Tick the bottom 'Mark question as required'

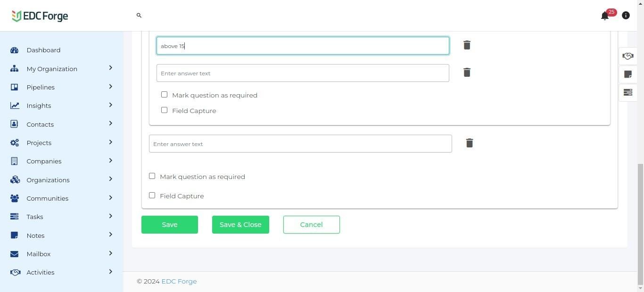[152, 176]
